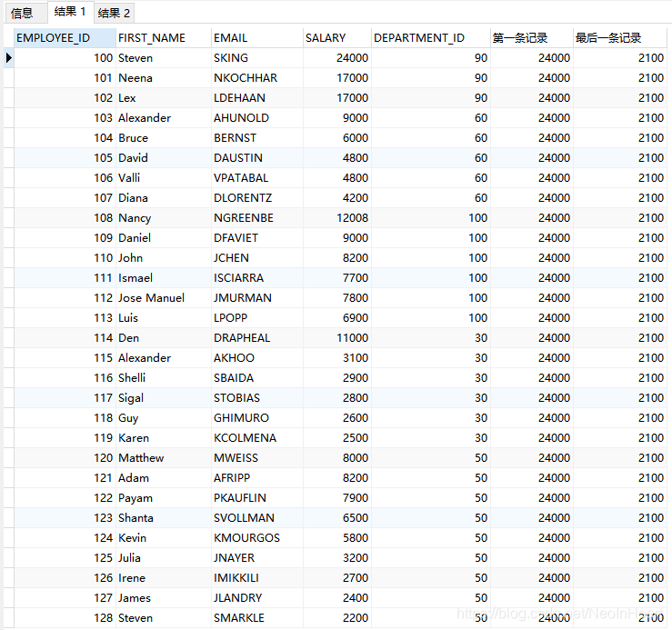Select the 结果 1 tab
This screenshot has width=672, height=630.
(70, 12)
